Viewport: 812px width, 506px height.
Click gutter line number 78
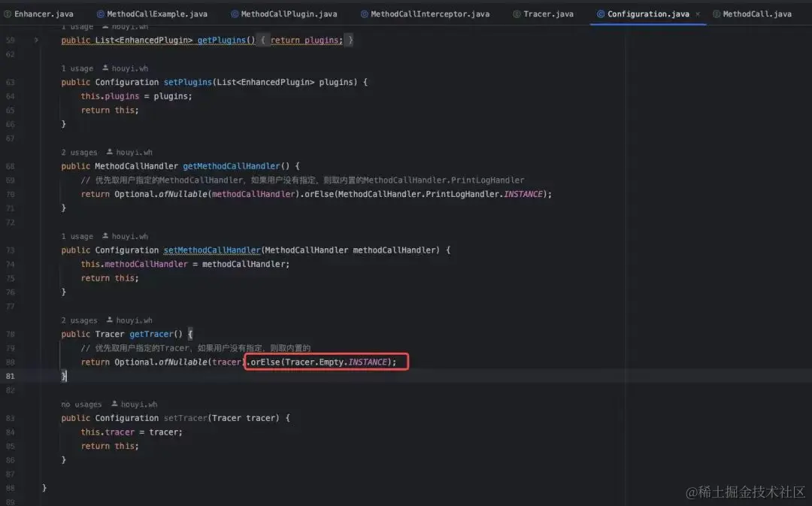coord(11,334)
